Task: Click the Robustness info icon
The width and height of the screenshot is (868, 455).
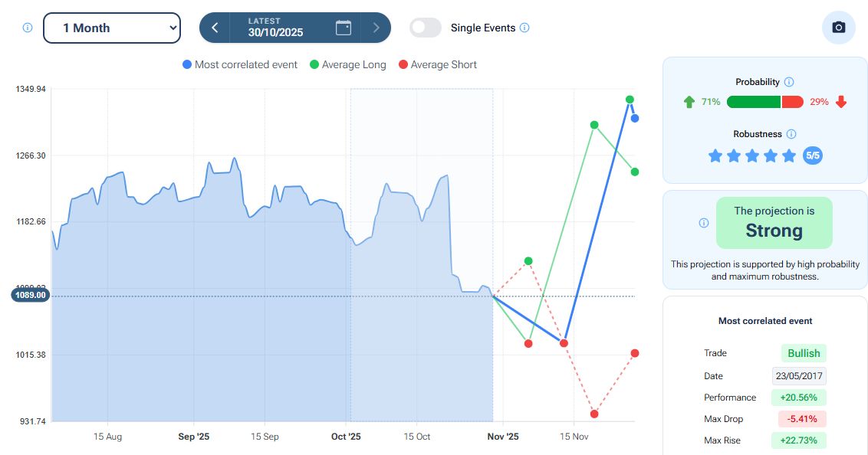Action: coord(791,134)
